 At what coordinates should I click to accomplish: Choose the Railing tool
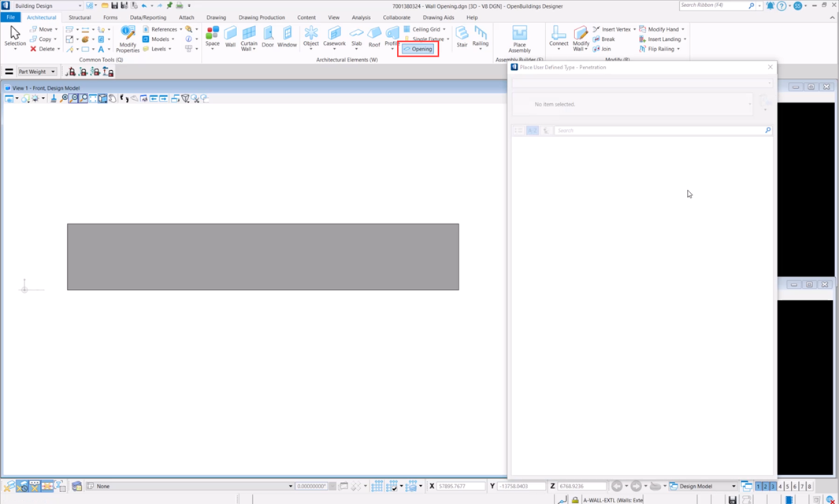(x=481, y=38)
